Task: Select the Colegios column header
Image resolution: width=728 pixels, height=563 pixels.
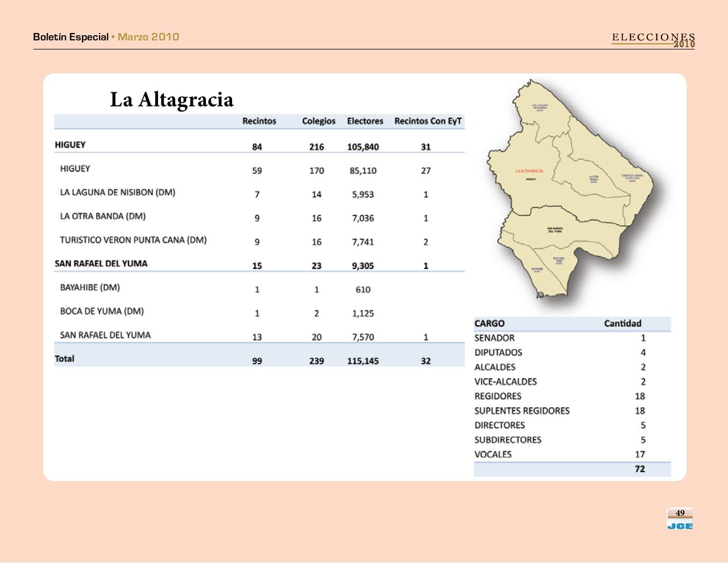Action: (x=318, y=121)
